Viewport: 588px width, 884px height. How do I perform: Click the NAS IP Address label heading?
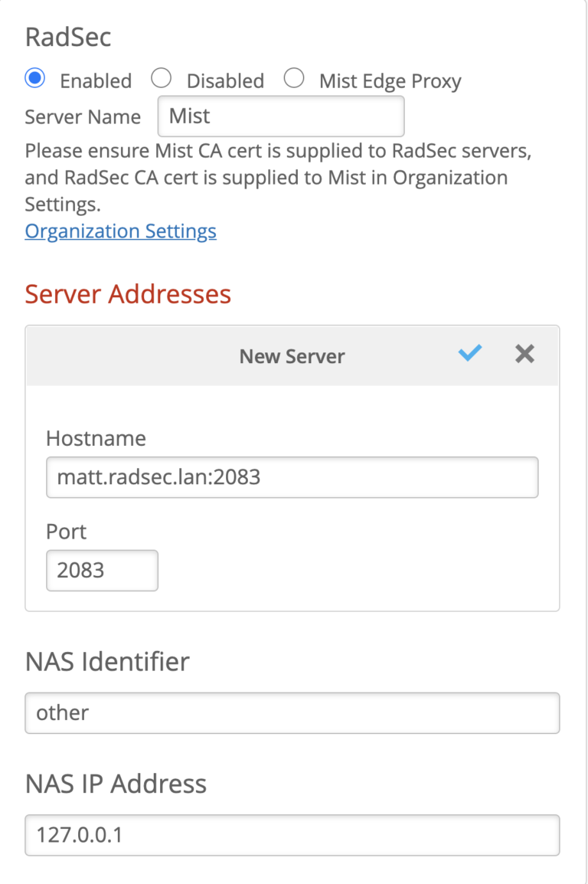coord(116,784)
